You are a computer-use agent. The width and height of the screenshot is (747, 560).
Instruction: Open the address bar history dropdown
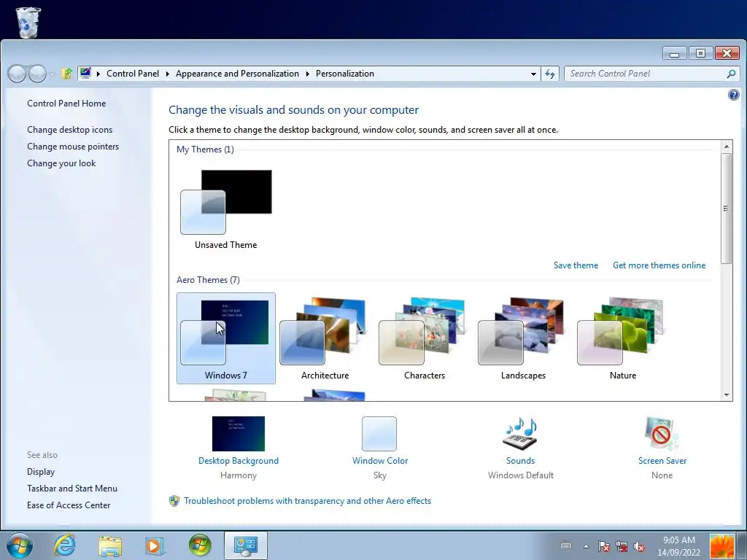[x=533, y=74]
